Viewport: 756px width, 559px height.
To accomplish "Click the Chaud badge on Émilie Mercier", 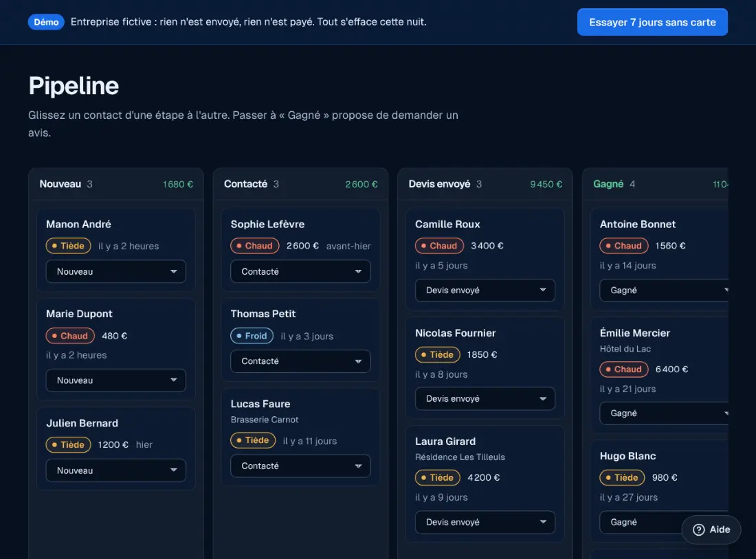I will click(x=624, y=369).
